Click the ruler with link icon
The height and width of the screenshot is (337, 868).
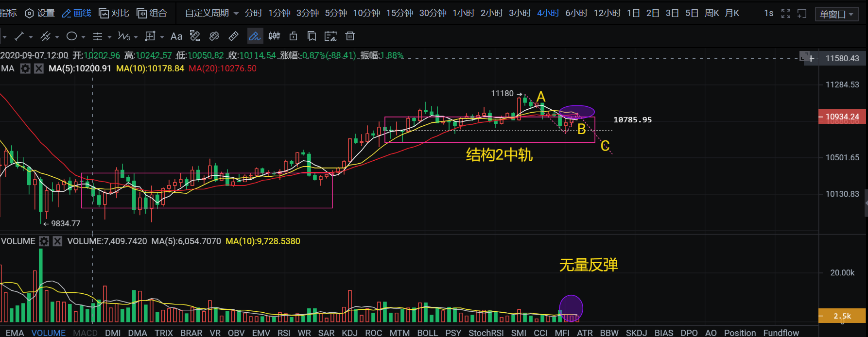214,36
